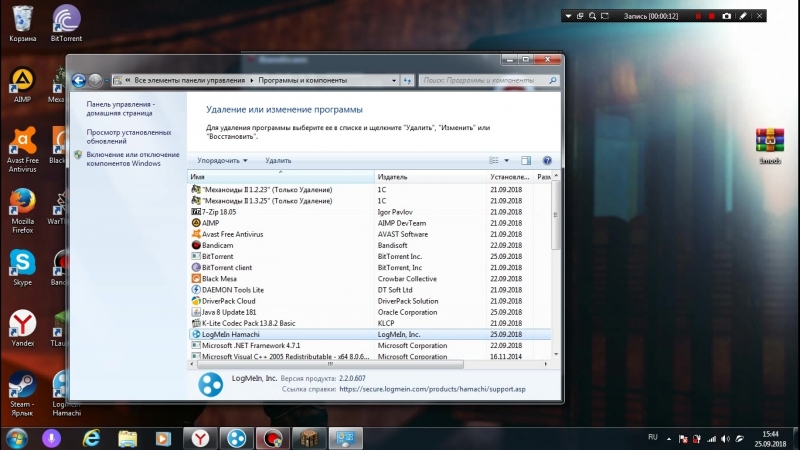Open Skype desktop shortcut
The width and height of the screenshot is (800, 450).
(x=22, y=267)
